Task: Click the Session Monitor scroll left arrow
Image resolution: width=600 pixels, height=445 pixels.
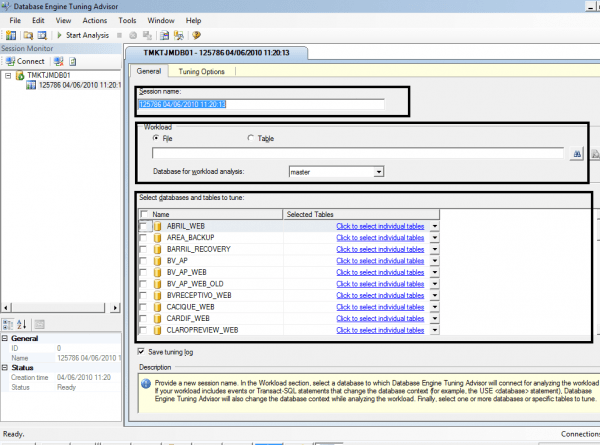Action: pos(6,308)
